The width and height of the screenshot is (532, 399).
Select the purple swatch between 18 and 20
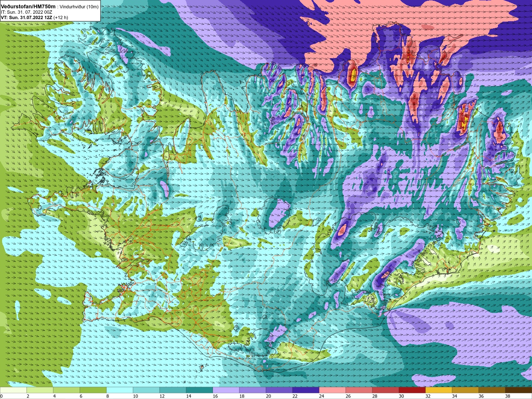(x=253, y=390)
